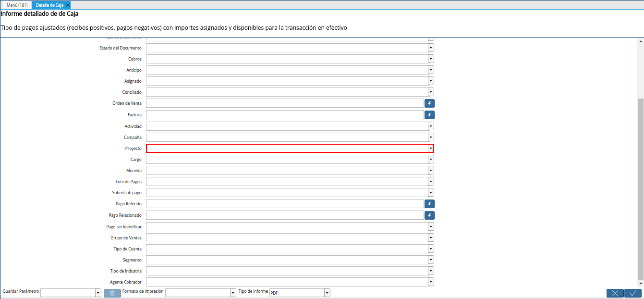Screen dimensions: 644x299
Task: Open the search icon beside Pago Referido
Action: (x=429, y=203)
